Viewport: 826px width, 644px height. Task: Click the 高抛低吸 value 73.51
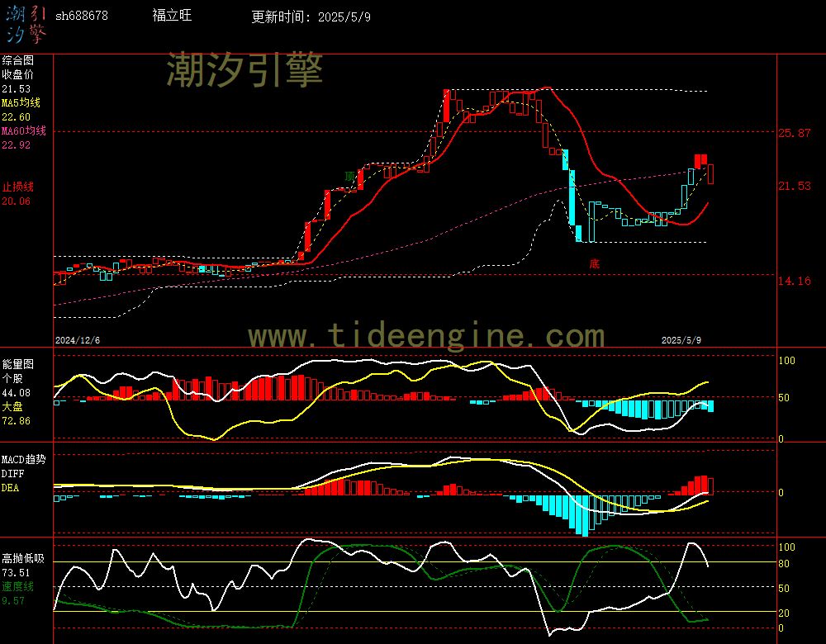click(x=16, y=572)
